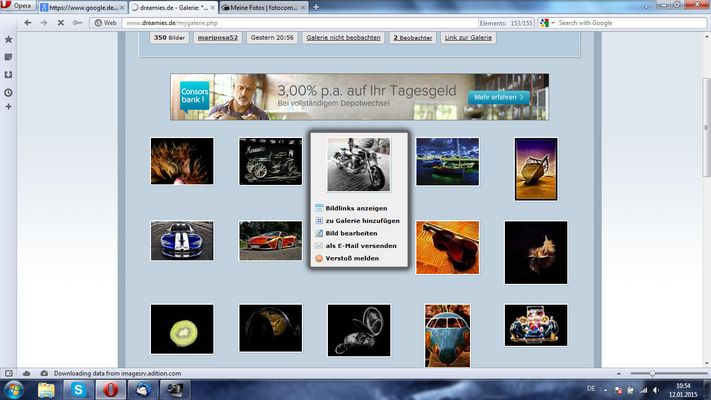Click the plus icon to add sidebar panel
The width and height of the screenshot is (711, 400).
[9, 106]
